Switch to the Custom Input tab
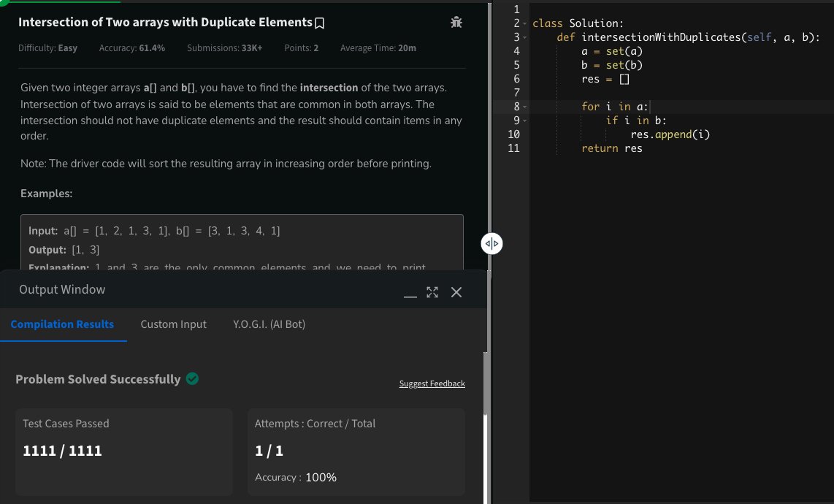 pyautogui.click(x=173, y=324)
